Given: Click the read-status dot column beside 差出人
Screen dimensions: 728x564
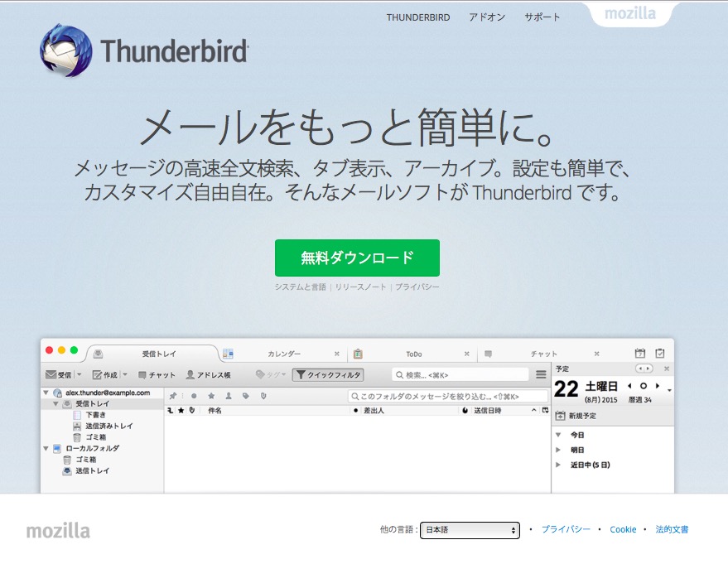Looking at the screenshot, I should (x=355, y=410).
